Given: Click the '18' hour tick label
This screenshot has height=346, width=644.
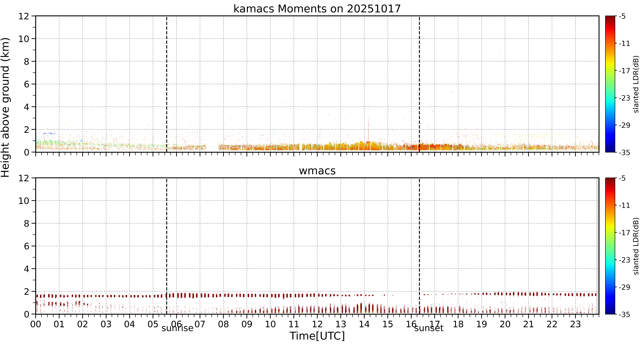Looking at the screenshot, I should pyautogui.click(x=458, y=324).
